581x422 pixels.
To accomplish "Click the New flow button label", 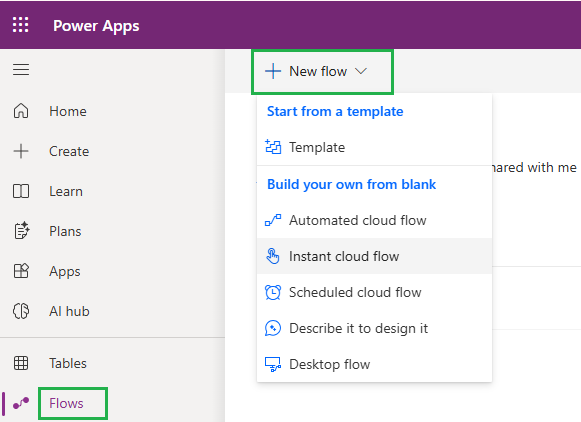I will 318,71.
